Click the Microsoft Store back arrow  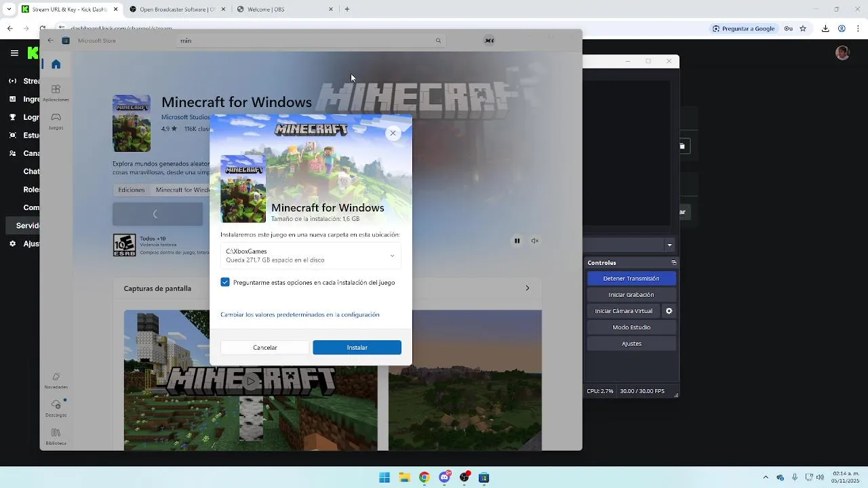click(x=50, y=41)
